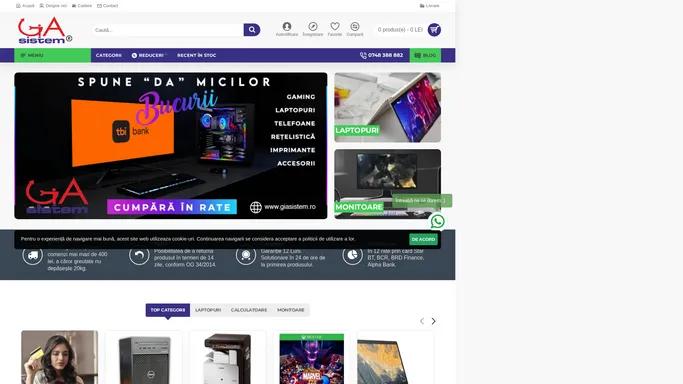The image size is (683, 384).
Task: Open the Favorite heart icon
Action: coord(335,29)
